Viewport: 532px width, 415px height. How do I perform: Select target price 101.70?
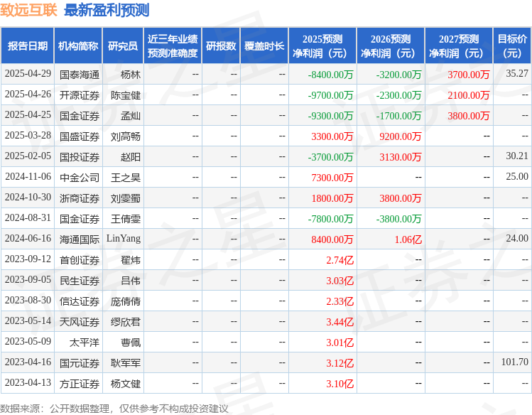coord(515,362)
